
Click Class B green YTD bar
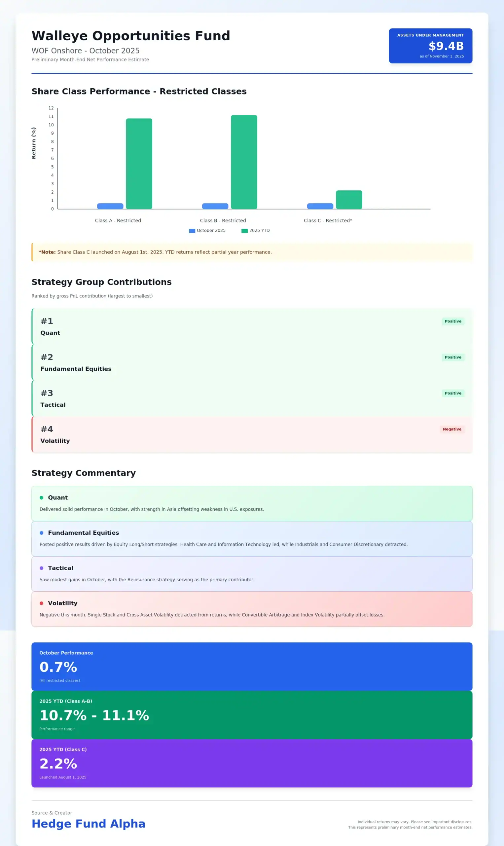(x=244, y=162)
